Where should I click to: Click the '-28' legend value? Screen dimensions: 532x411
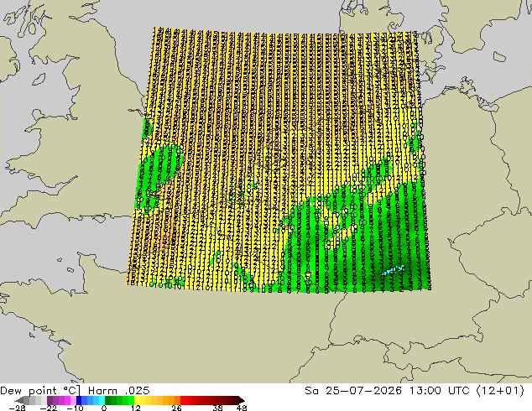[x=17, y=408]
